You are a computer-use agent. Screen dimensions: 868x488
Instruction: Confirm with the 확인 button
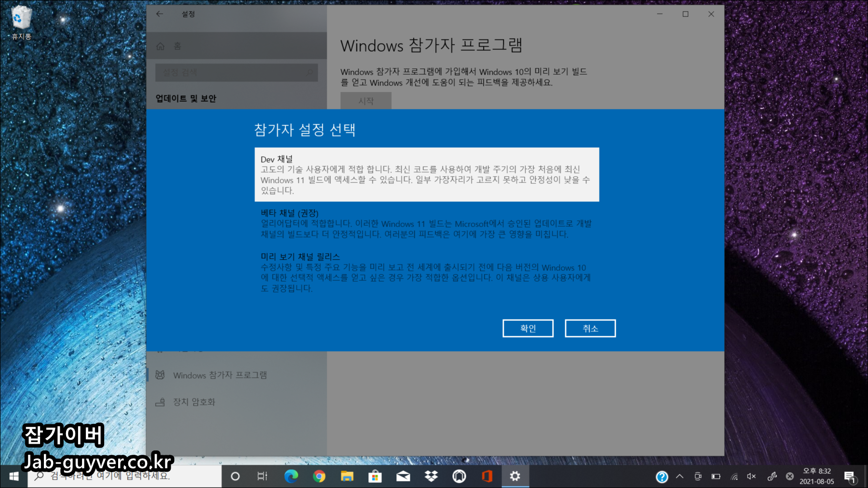528,329
